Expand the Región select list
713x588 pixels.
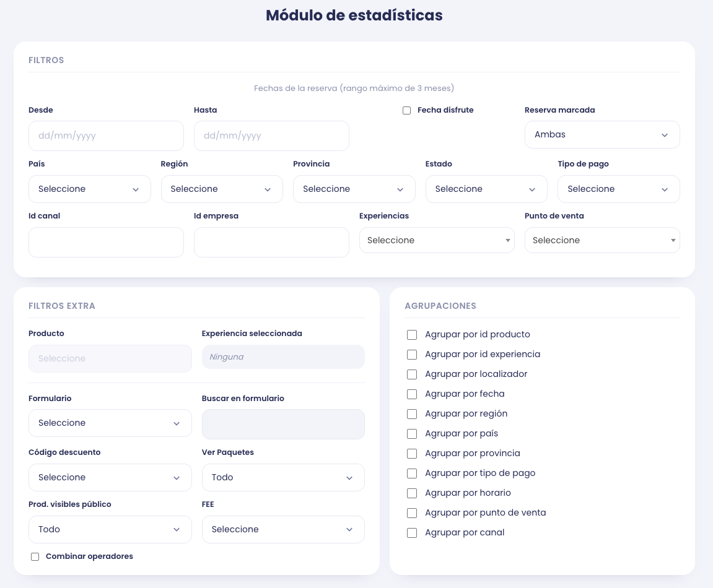222,189
